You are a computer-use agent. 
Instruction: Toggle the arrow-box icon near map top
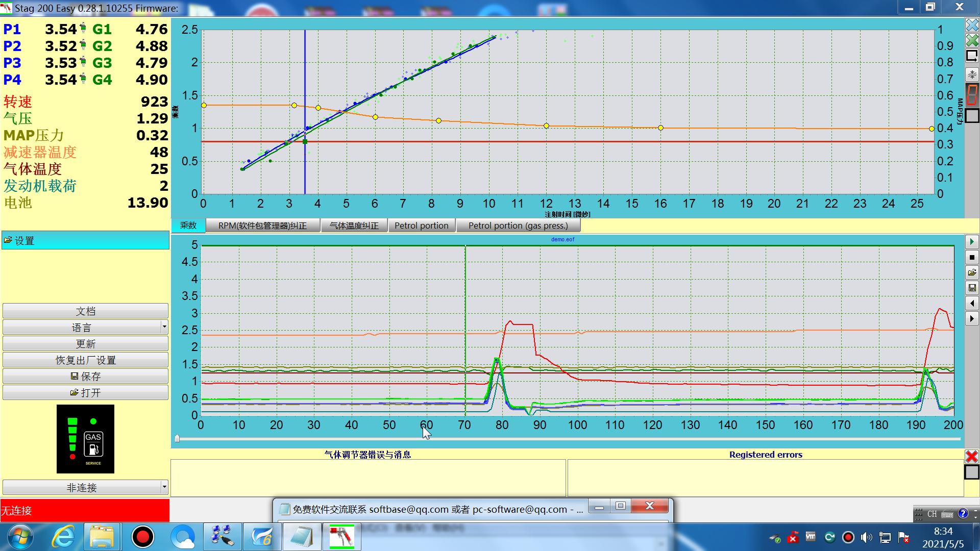972,56
